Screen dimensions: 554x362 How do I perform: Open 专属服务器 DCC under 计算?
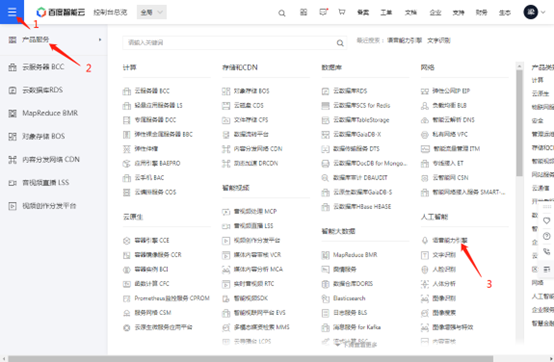155,120
